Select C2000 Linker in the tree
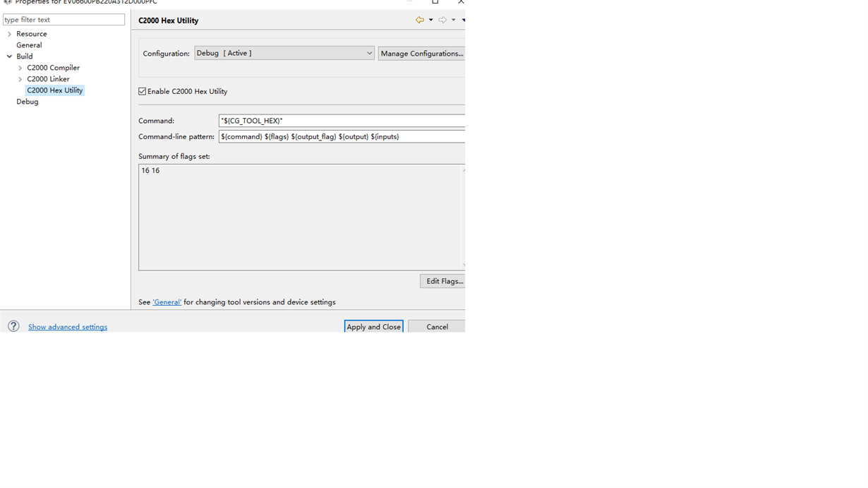 48,79
